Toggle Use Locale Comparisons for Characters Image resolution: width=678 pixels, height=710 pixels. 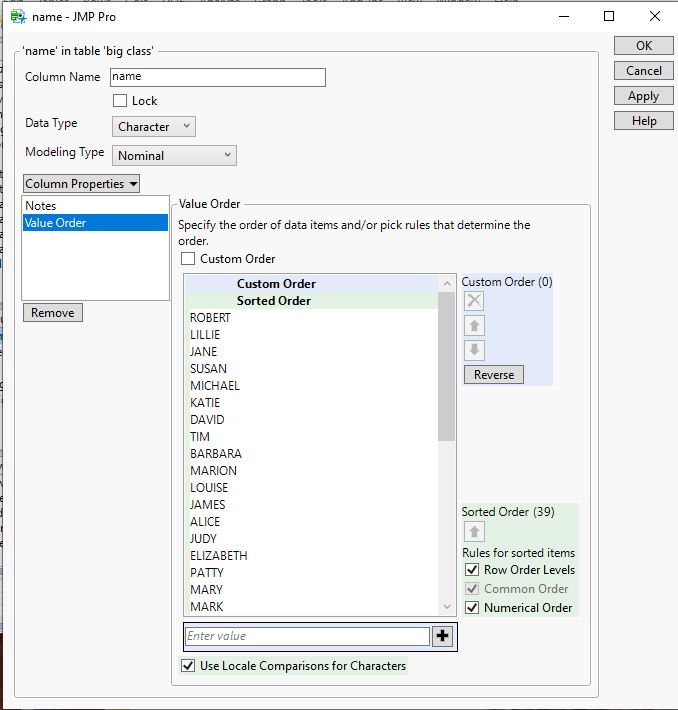click(188, 666)
